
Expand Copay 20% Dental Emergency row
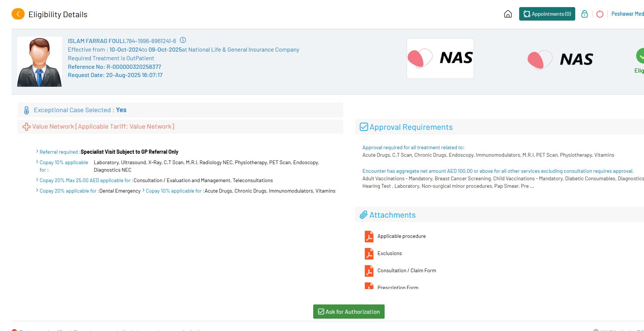pos(37,190)
